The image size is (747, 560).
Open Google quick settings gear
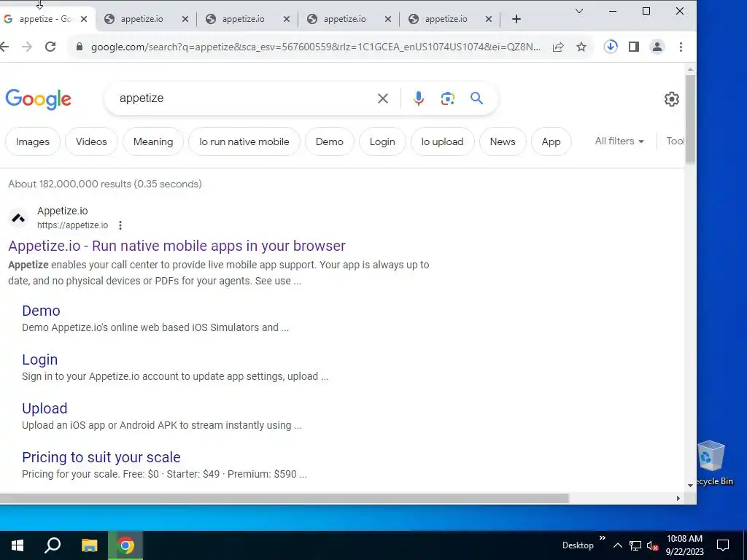pyautogui.click(x=672, y=99)
